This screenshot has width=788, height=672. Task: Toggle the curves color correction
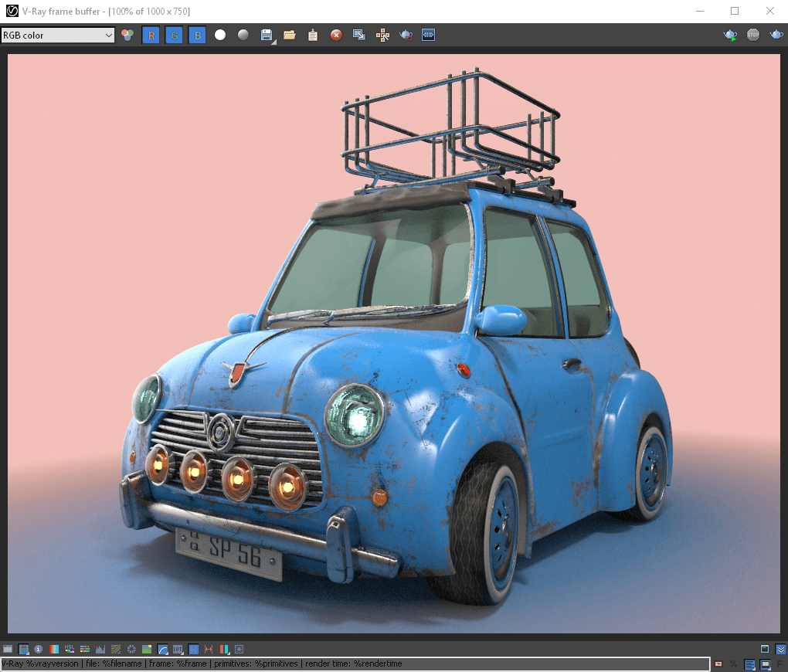(161, 649)
